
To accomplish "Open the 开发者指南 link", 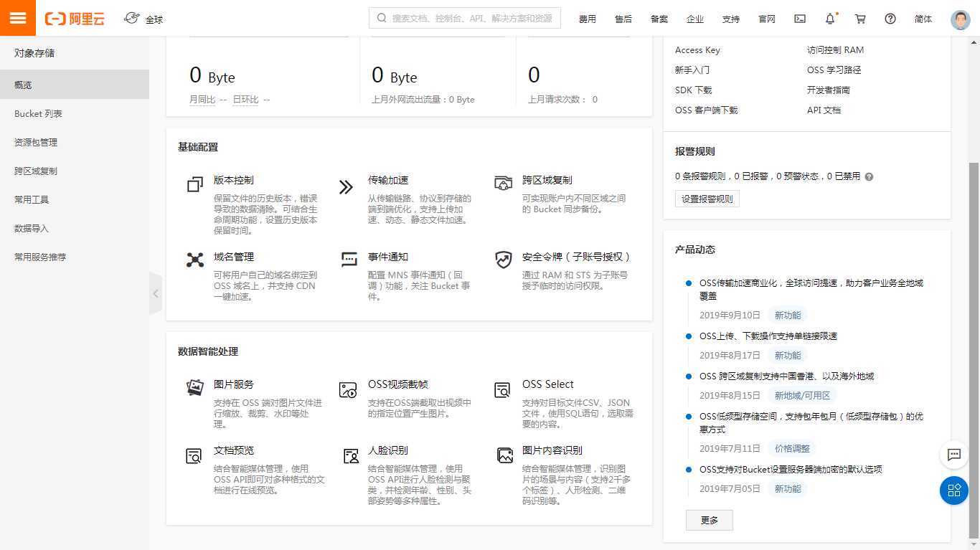I will pos(829,90).
